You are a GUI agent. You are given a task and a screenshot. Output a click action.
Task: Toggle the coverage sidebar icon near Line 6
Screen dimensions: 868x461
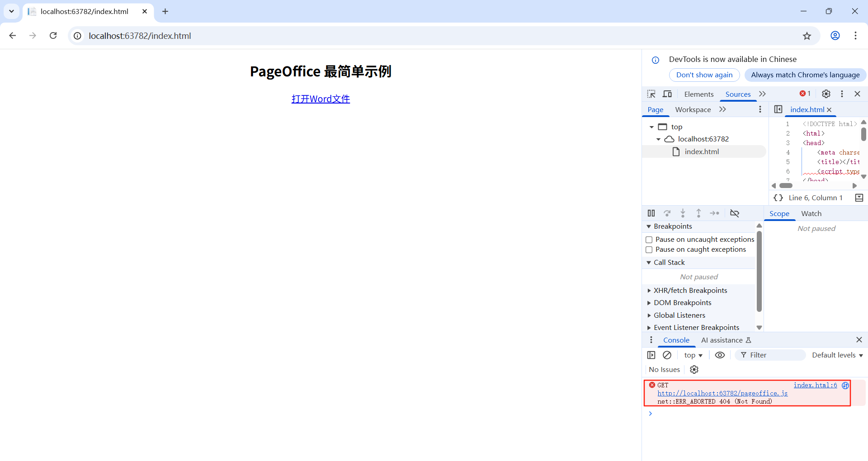pyautogui.click(x=859, y=198)
